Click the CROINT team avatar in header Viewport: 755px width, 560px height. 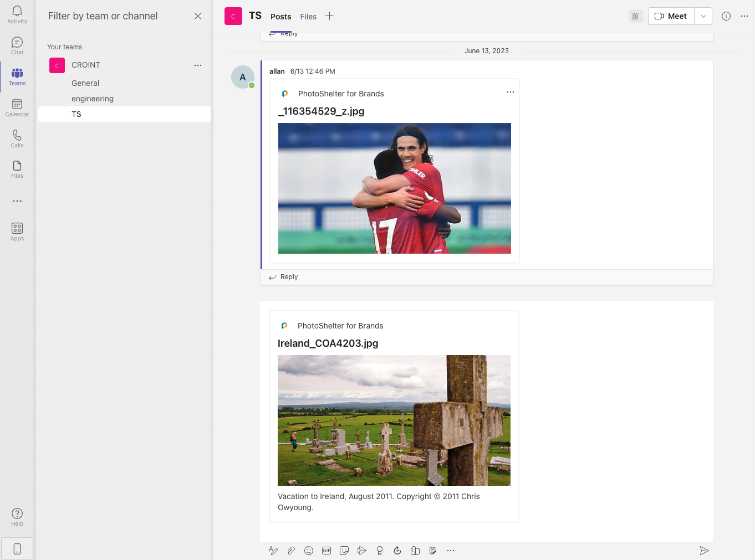[x=233, y=16]
